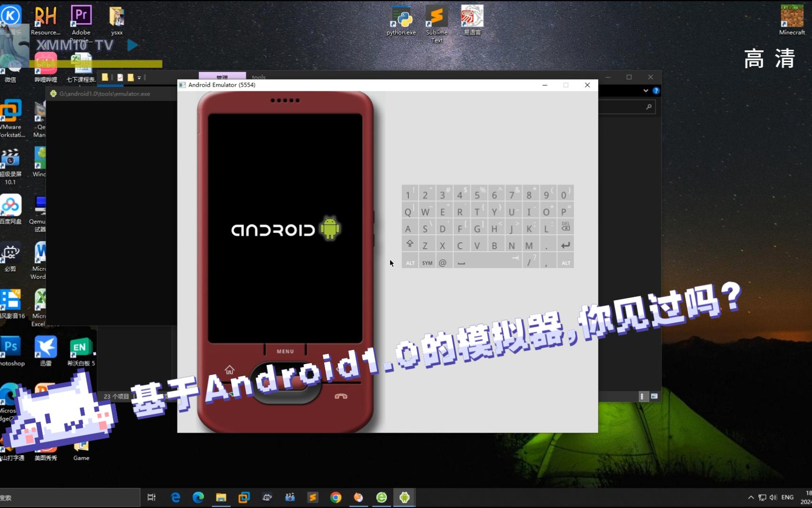Click the SYM key on the emulator keyboard

427,262
